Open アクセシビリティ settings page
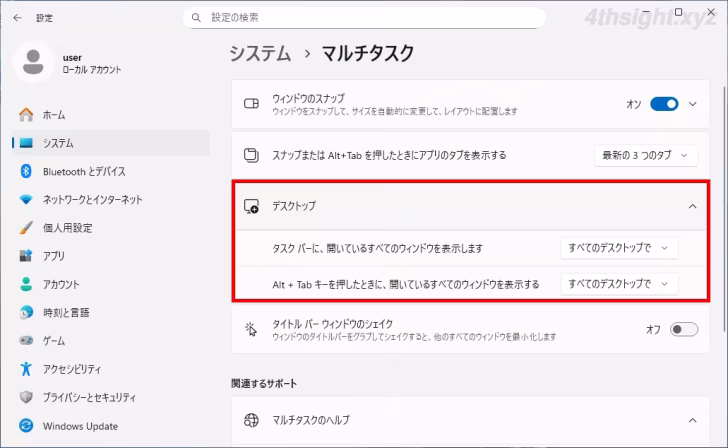Viewport: 728px width, 448px height. tap(110, 369)
